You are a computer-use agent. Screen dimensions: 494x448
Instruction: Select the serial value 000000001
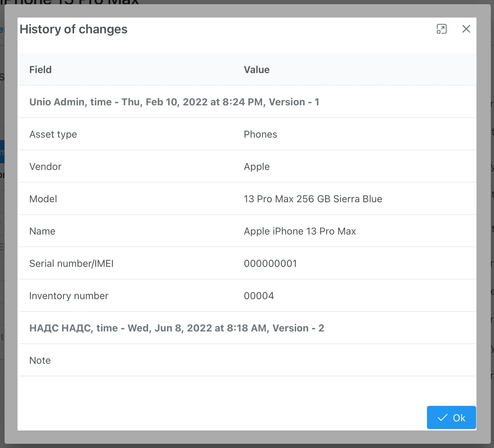[270, 263]
